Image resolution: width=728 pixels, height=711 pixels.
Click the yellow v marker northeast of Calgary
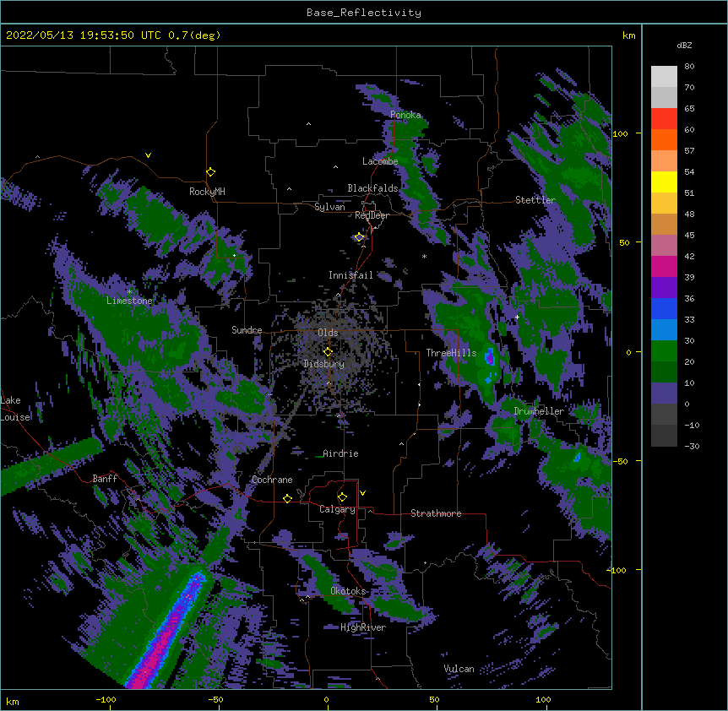pyautogui.click(x=362, y=493)
